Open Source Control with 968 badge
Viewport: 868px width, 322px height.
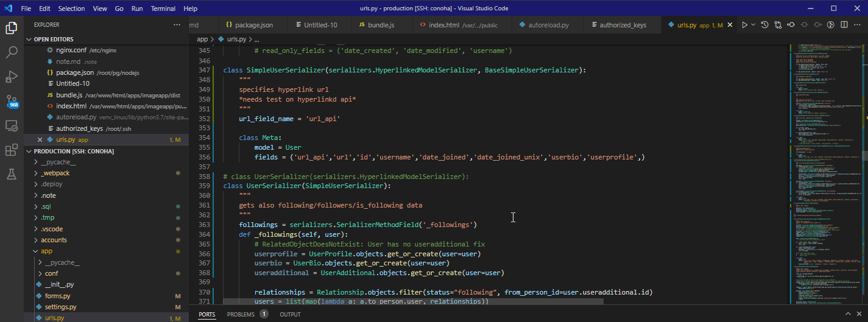point(11,101)
